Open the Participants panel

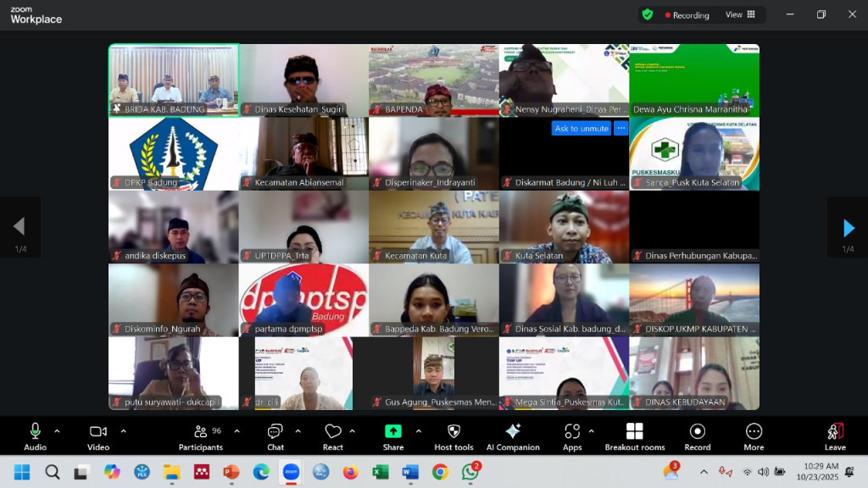[201, 436]
